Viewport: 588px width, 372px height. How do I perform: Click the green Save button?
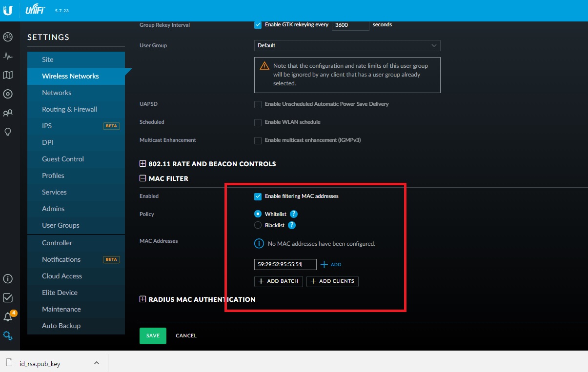(x=153, y=335)
